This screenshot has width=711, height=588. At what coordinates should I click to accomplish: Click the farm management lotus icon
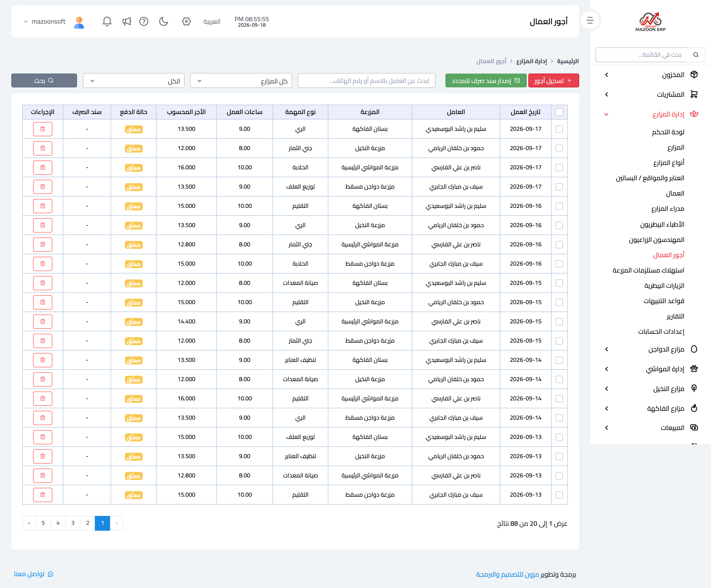click(x=694, y=114)
